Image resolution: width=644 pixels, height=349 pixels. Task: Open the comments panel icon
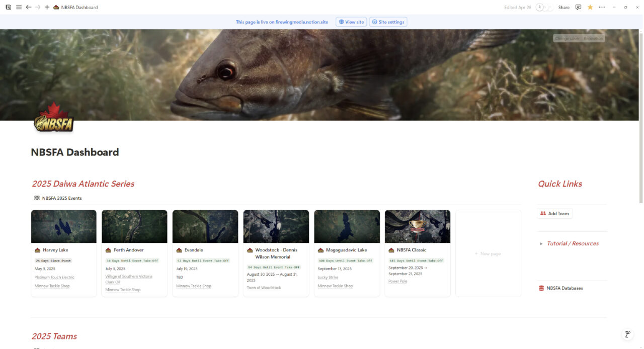coord(578,8)
